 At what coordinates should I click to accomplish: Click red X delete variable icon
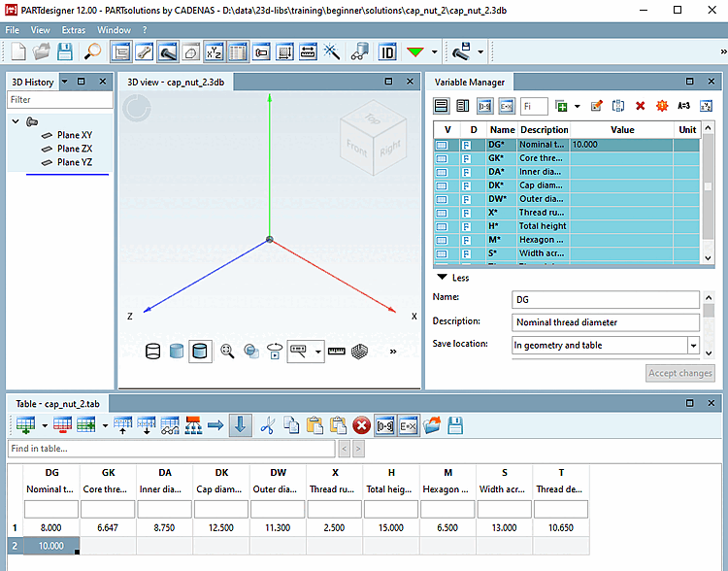tap(640, 105)
